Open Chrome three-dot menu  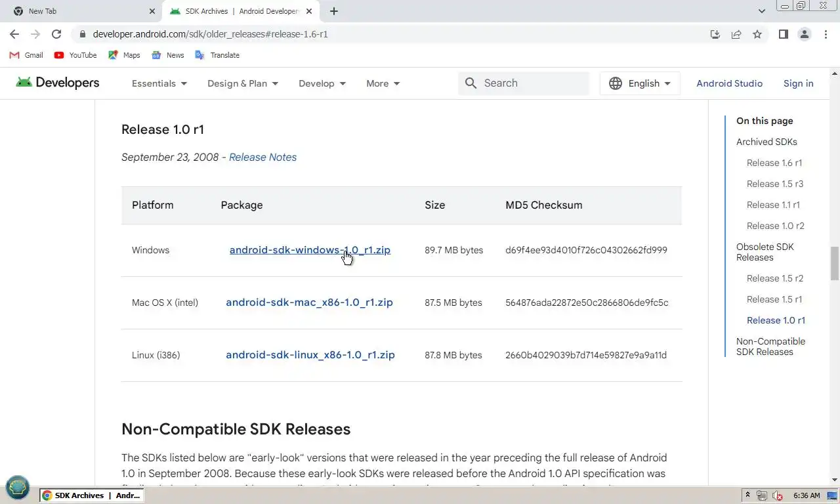pyautogui.click(x=826, y=34)
